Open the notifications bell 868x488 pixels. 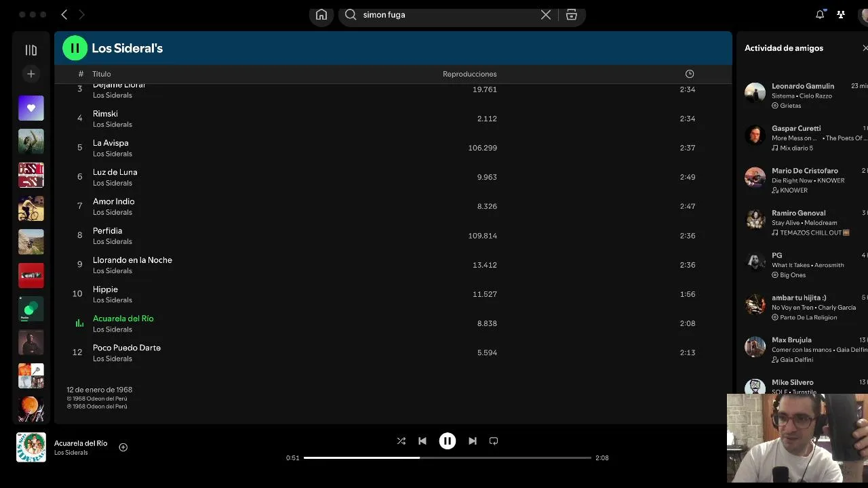click(x=820, y=14)
